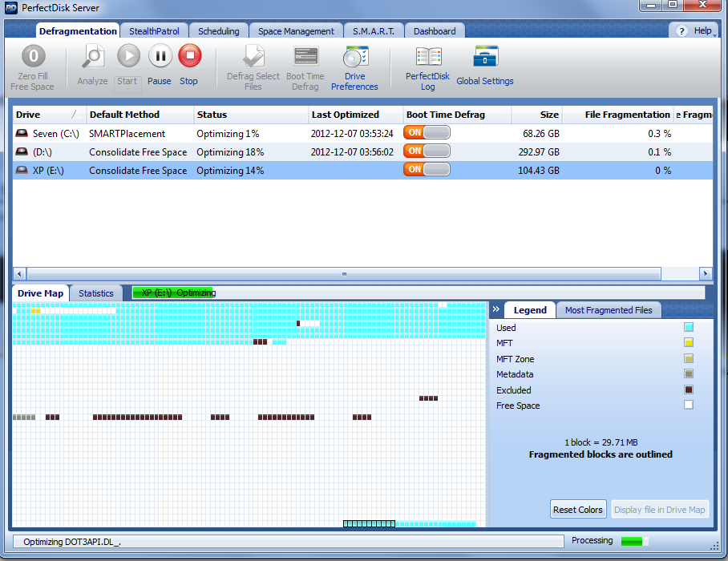The image size is (728, 561).
Task: Change the Free Space color swatch
Action: (689, 405)
